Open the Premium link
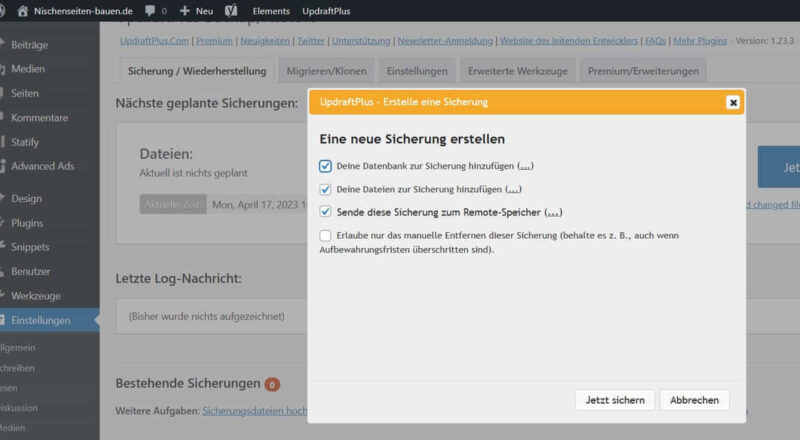The height and width of the screenshot is (440, 800). pyautogui.click(x=214, y=41)
